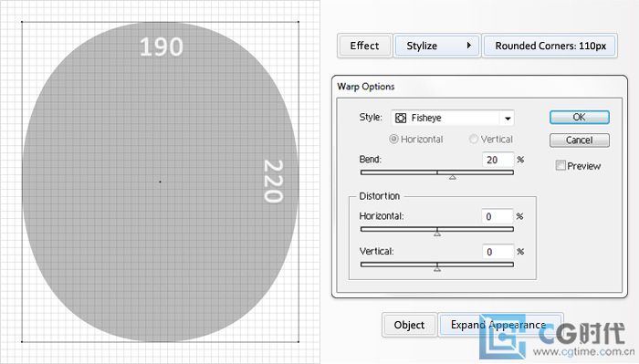Open the Style dropdown showing Fisheye

(x=453, y=118)
